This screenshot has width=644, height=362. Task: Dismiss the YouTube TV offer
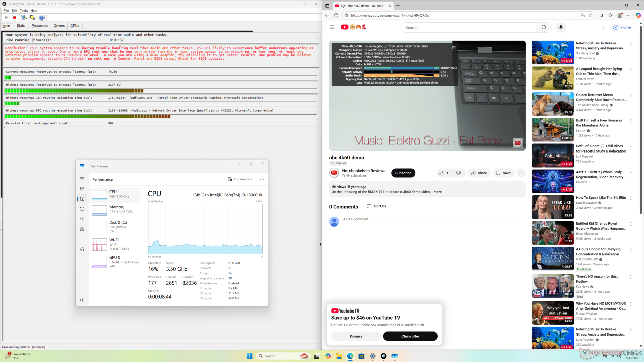356,336
